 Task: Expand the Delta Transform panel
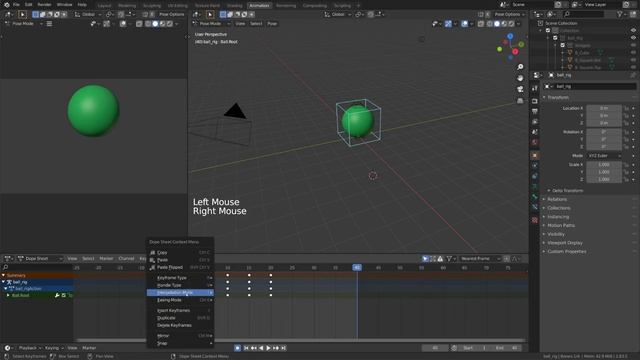(x=567, y=191)
